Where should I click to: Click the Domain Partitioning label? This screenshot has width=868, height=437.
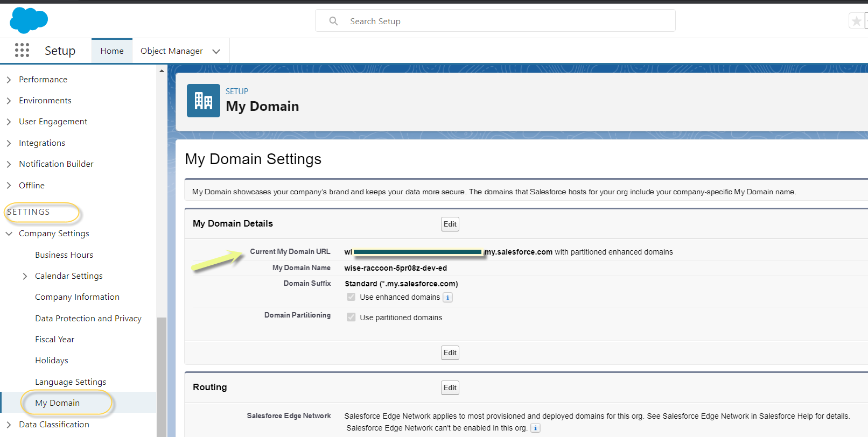pos(297,315)
